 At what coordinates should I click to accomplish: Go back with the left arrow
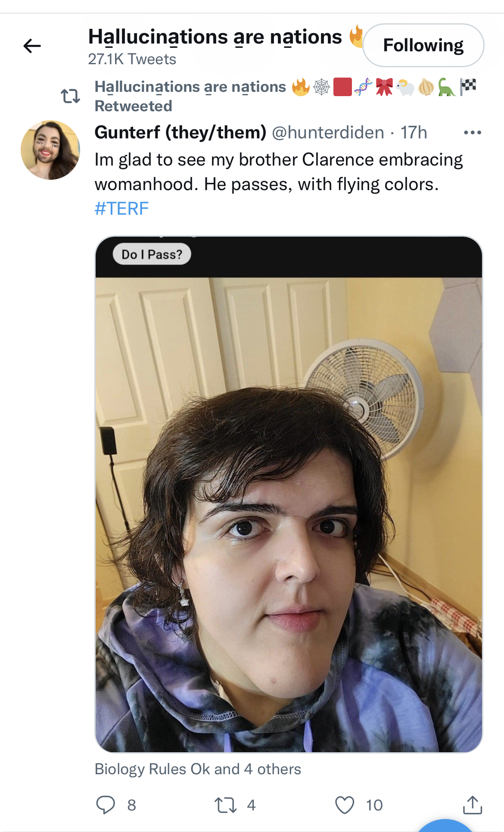coord(32,46)
